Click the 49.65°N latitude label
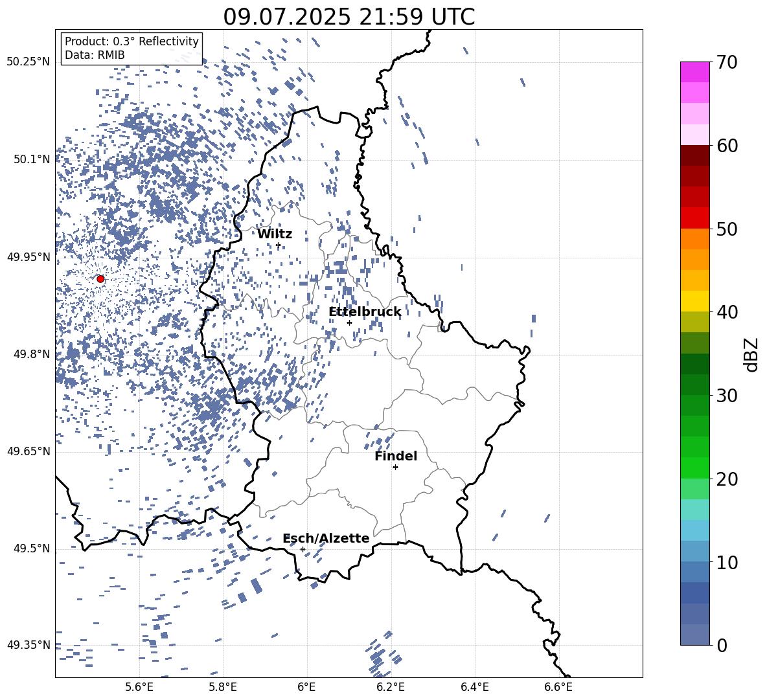Image resolution: width=767 pixels, height=700 pixels. tap(29, 451)
